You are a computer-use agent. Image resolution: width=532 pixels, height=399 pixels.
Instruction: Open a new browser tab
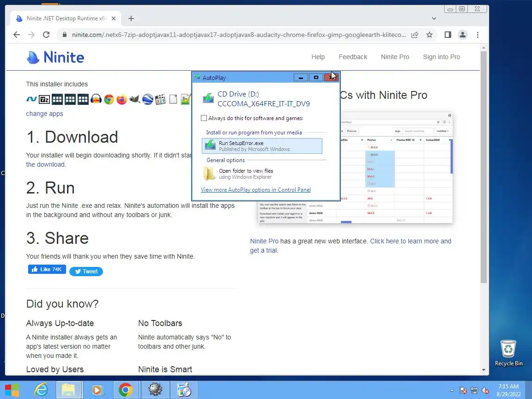click(x=131, y=18)
